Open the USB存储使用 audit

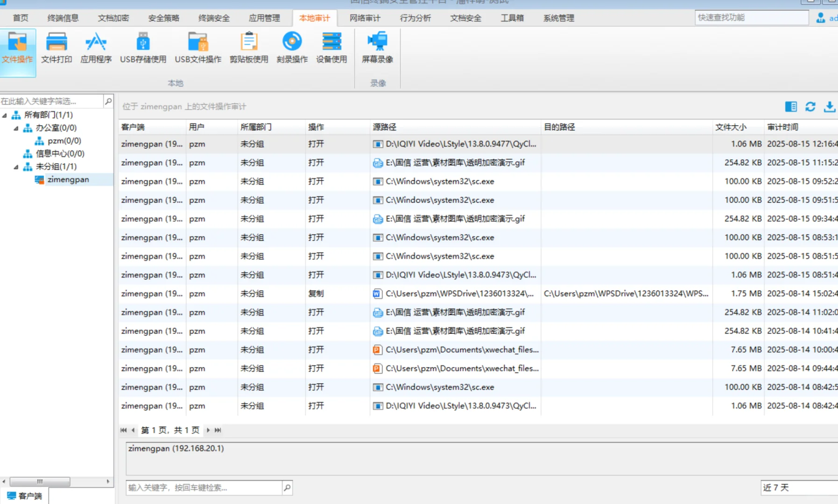(143, 48)
